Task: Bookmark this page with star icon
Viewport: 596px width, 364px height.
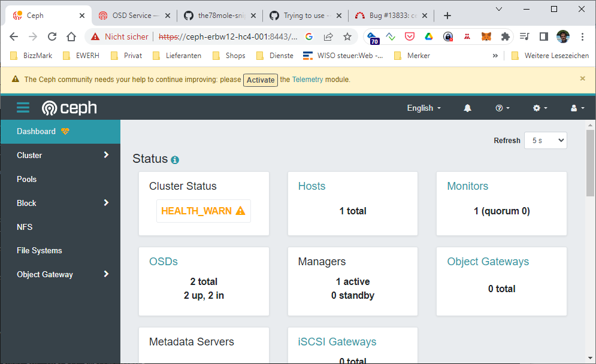Action: point(347,37)
